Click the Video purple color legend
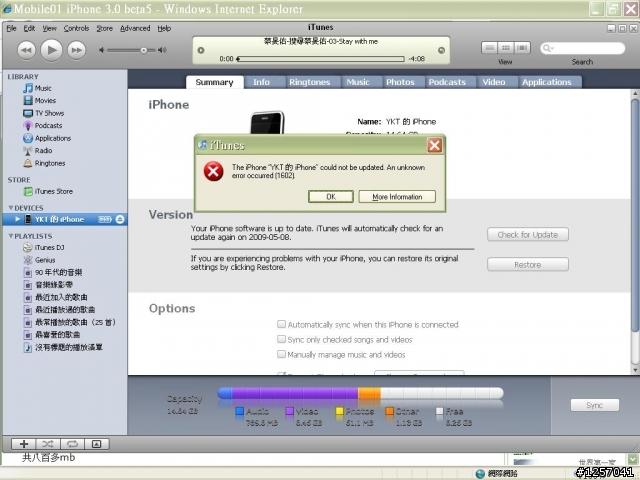Image resolution: width=640 pixels, height=480 pixels. tap(290, 411)
